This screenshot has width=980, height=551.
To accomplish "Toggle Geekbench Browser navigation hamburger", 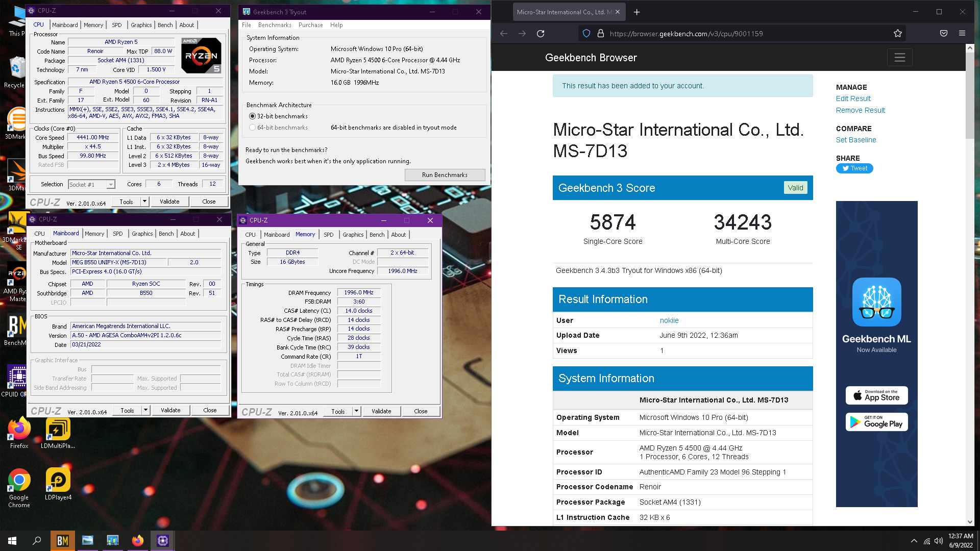I will point(899,58).
